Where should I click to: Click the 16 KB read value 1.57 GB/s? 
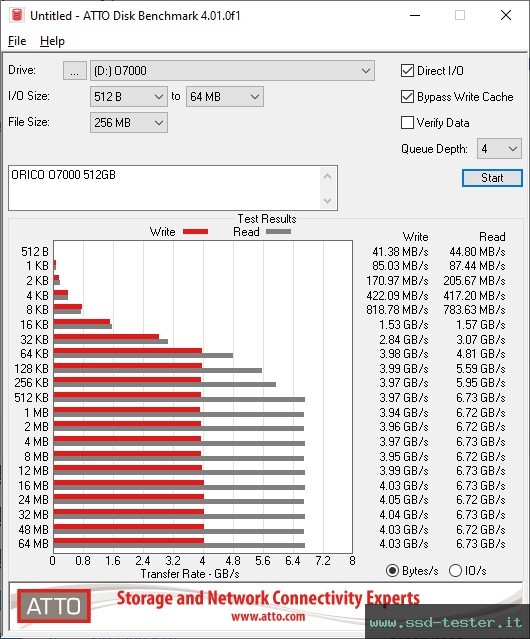(x=481, y=325)
